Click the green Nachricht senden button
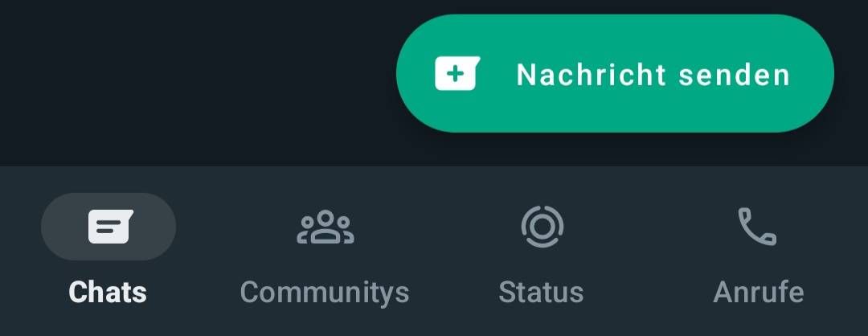The height and width of the screenshot is (336, 868). coord(615,73)
